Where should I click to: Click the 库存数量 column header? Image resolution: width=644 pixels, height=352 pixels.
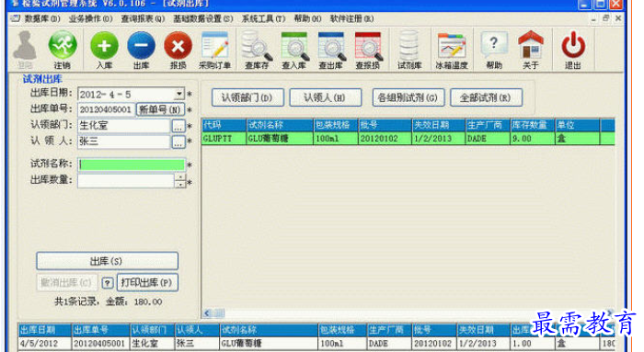[x=533, y=125]
